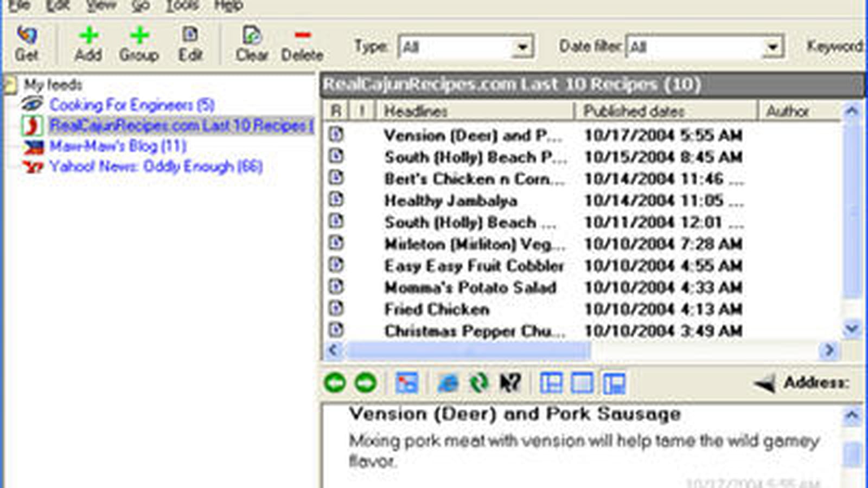868x488 pixels.
Task: Select Momma's Potato Salad headline
Action: (470, 287)
